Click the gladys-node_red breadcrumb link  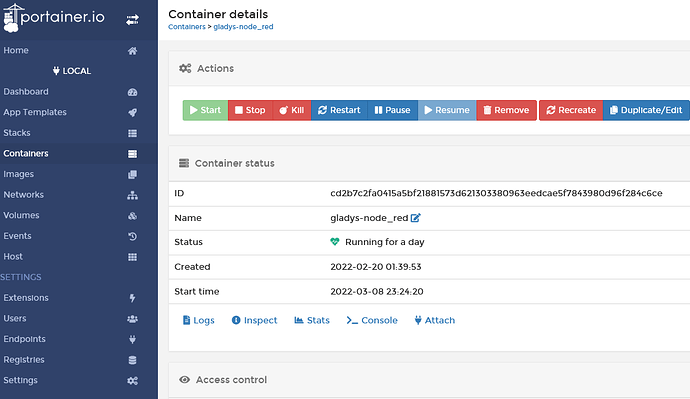[243, 27]
